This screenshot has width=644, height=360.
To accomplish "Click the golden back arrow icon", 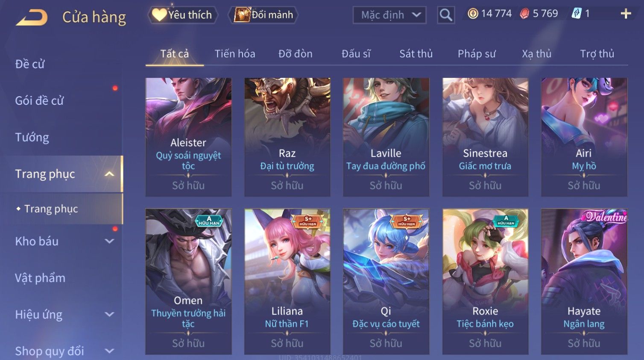I will point(32,18).
